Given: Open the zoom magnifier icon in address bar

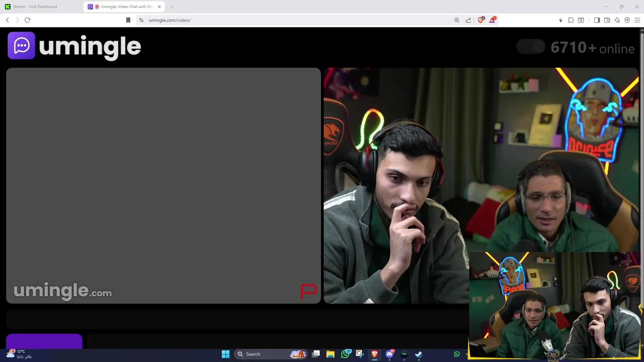Looking at the screenshot, I should pyautogui.click(x=457, y=20).
